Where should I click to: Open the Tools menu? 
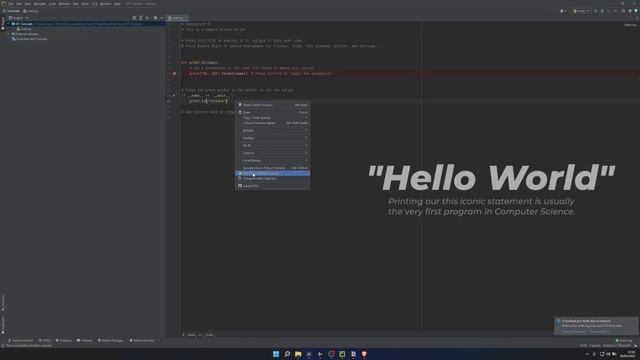click(85, 4)
